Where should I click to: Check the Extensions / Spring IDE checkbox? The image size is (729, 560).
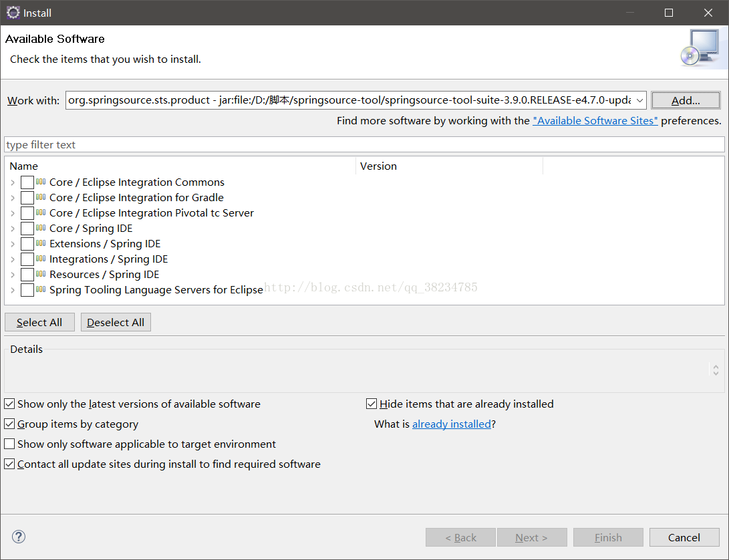(27, 244)
